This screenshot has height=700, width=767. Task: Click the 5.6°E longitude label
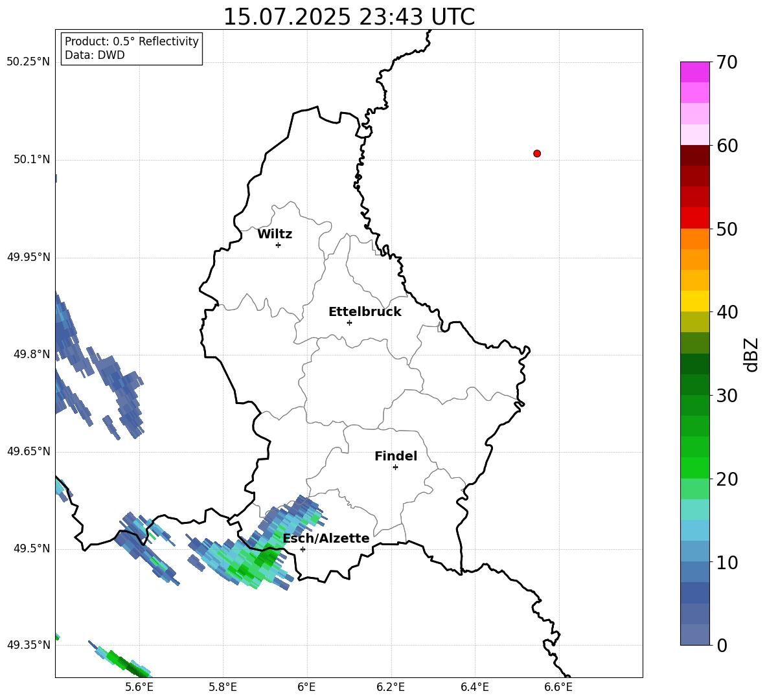[139, 687]
